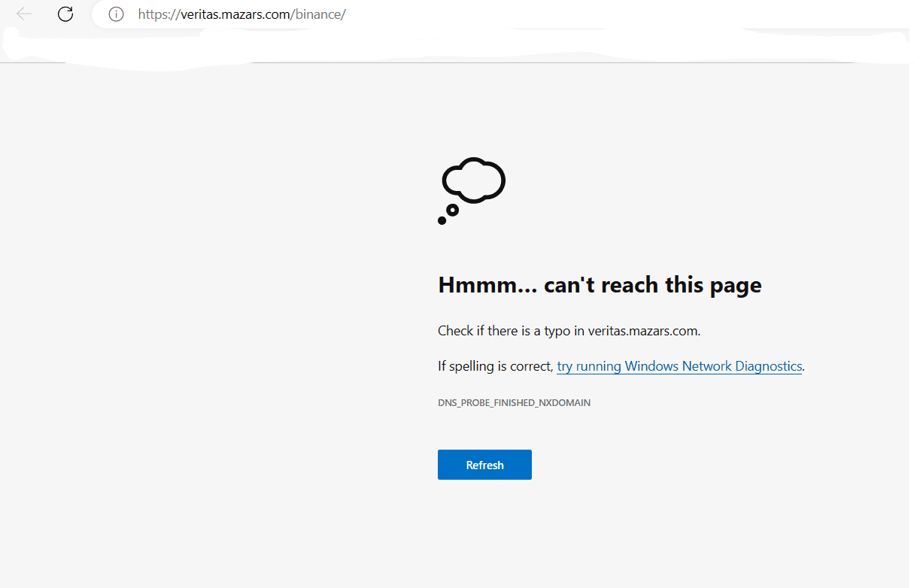Click empty space in address bar after URL
This screenshot has height=588, width=920.
602,14
